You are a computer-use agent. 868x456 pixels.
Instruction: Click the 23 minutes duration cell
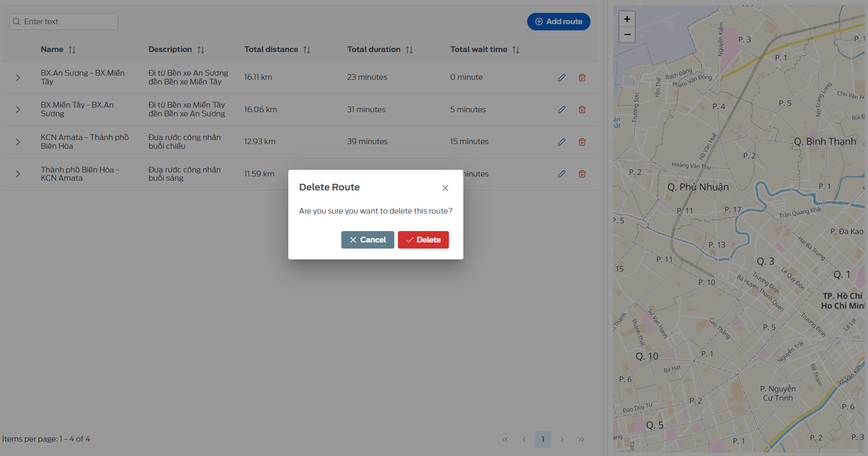click(x=367, y=77)
